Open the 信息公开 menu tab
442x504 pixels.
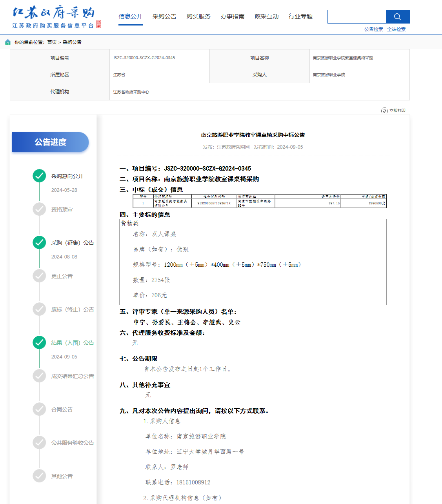(x=131, y=16)
